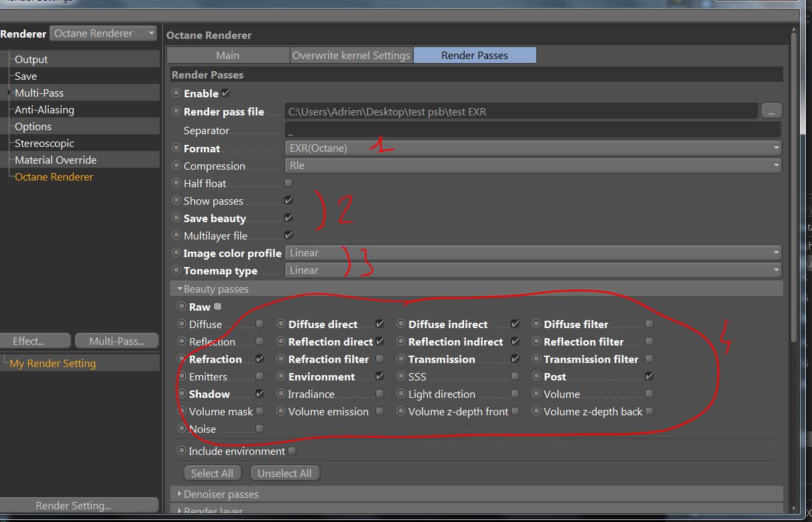Toggle the Volume checkbox
This screenshot has height=522, width=812.
click(649, 393)
